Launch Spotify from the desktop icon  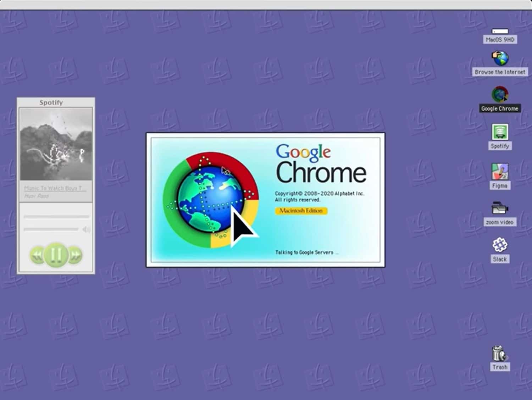500,132
